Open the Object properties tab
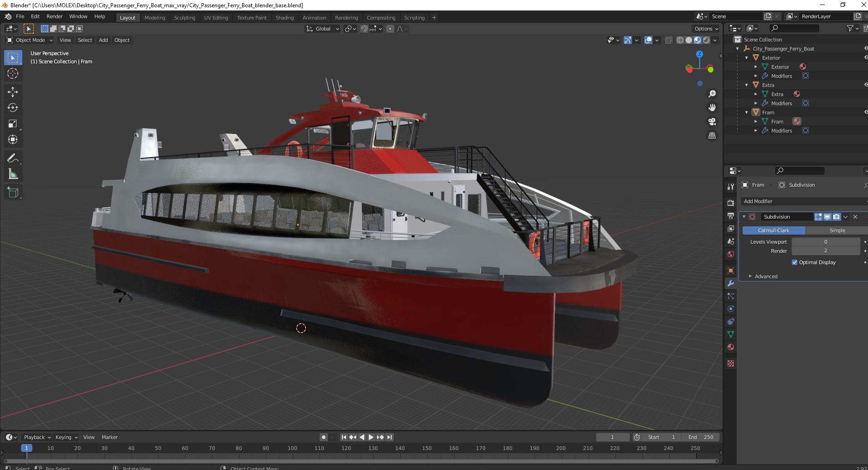868x470 pixels. [x=731, y=271]
